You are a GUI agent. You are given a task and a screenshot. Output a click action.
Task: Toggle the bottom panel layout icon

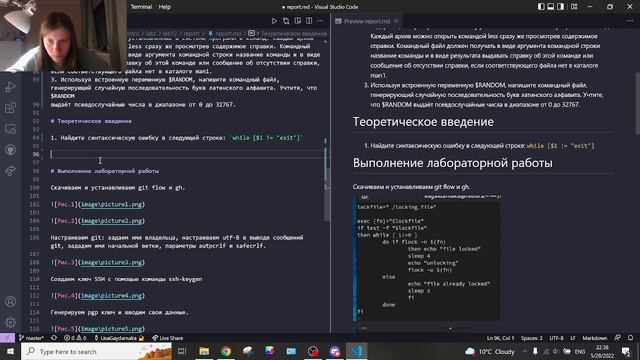coord(551,7)
